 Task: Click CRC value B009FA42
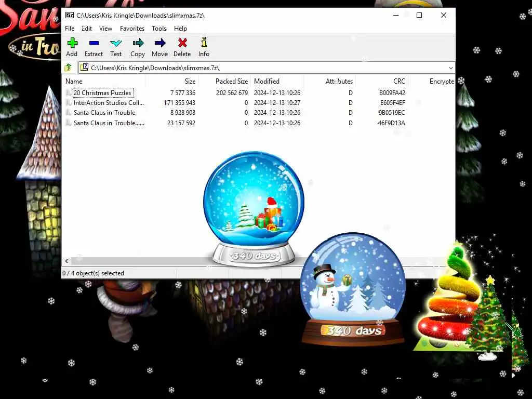pos(392,92)
